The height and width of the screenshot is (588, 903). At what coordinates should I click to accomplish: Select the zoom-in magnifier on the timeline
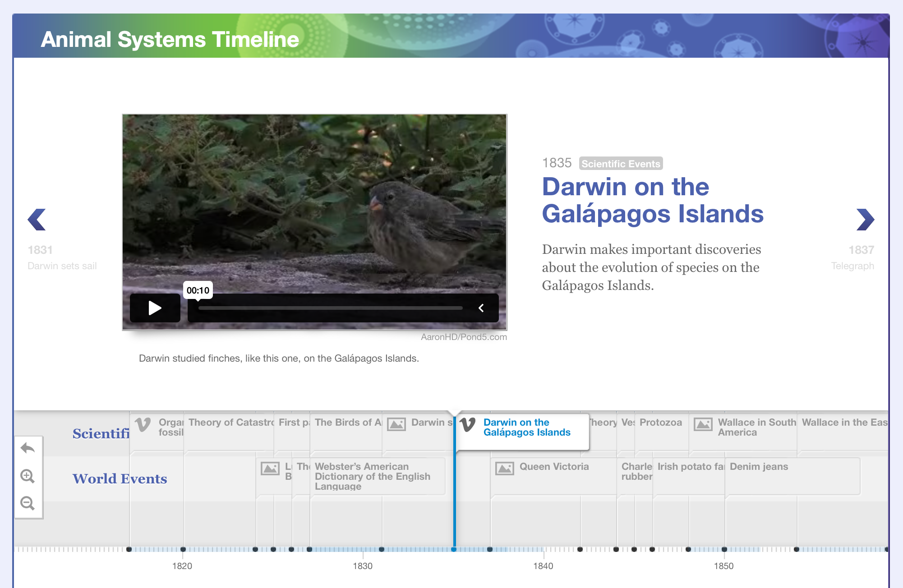[28, 476]
